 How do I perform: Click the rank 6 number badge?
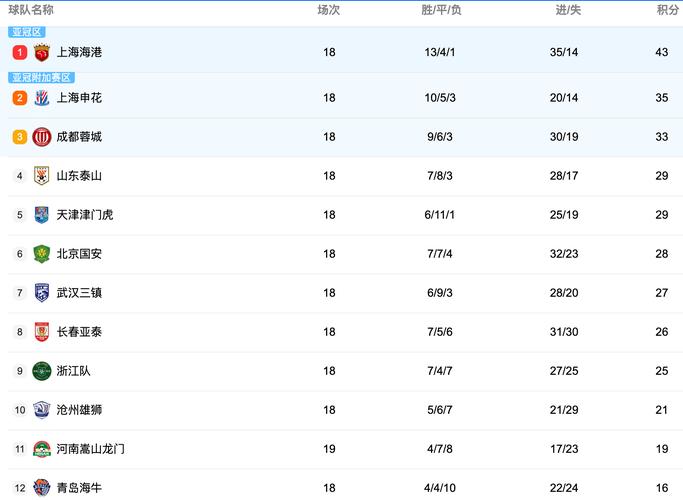[x=20, y=254]
